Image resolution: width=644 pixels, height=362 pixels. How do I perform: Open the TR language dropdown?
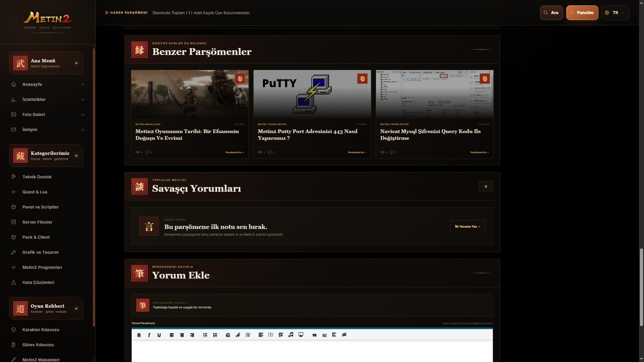pyautogui.click(x=615, y=13)
